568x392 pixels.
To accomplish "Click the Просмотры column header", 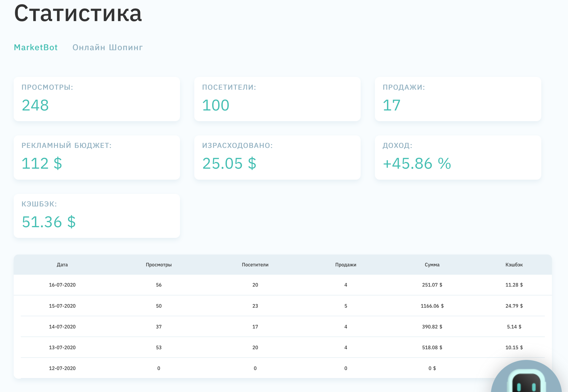I will 159,265.
